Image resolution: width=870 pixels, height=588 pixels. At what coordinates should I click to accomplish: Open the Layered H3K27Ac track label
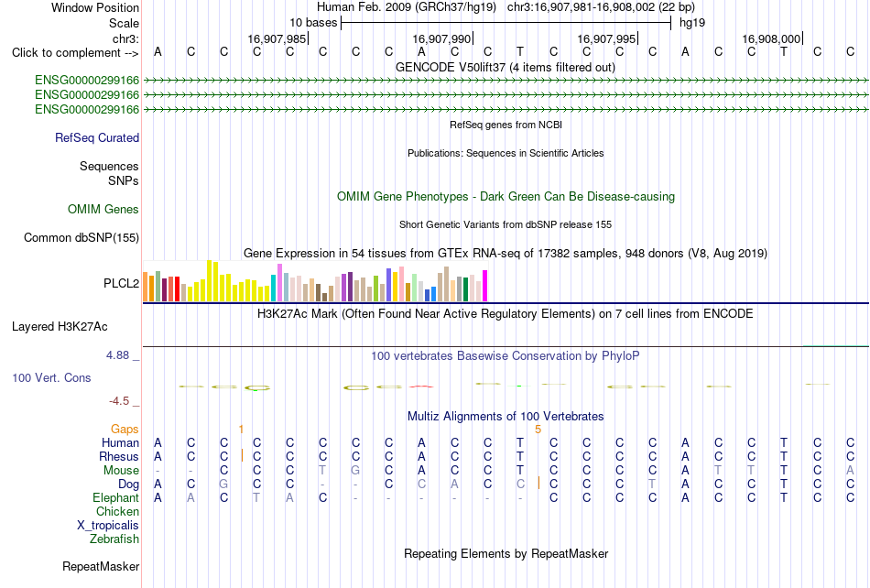pos(60,326)
